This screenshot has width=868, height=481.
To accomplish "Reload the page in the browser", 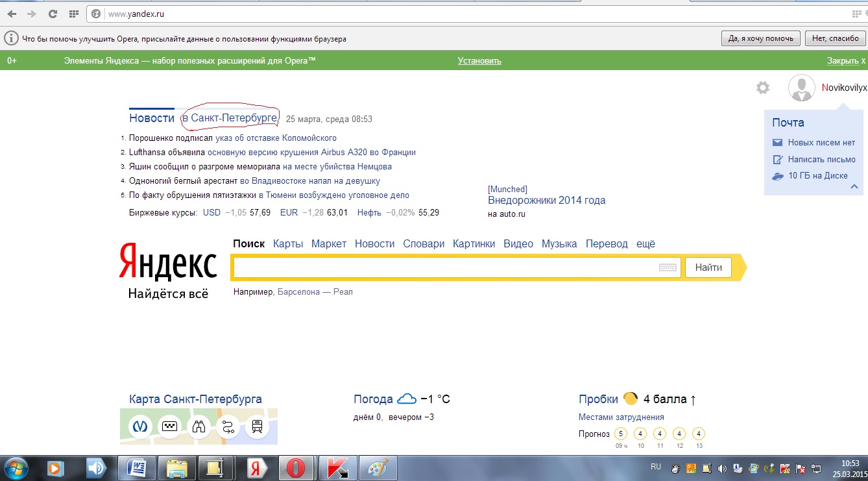I will click(53, 14).
